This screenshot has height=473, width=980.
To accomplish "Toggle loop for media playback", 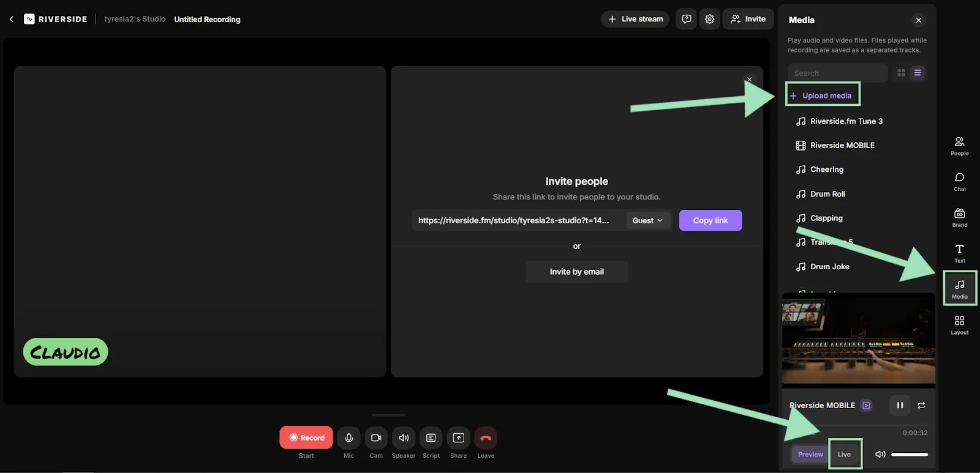I will (x=921, y=405).
